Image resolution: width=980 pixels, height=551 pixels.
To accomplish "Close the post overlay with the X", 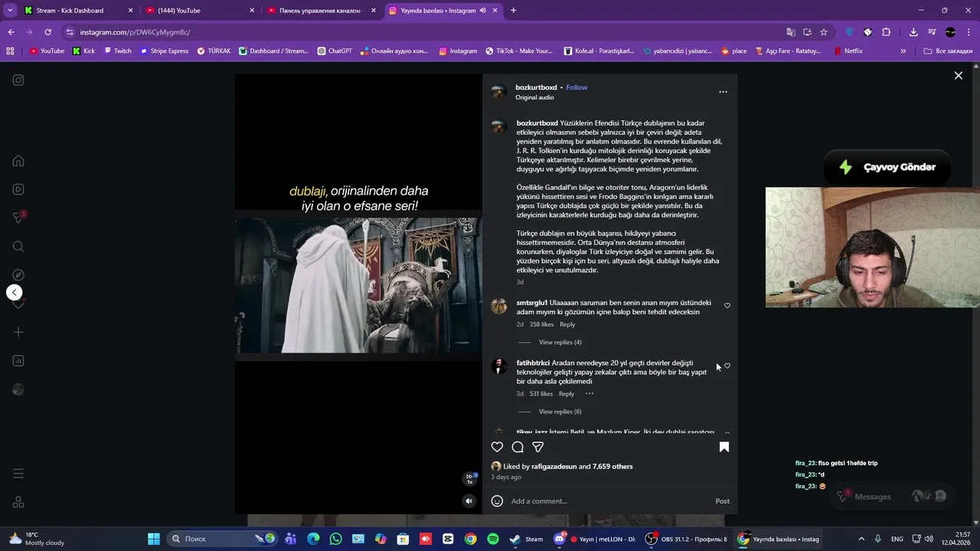I will pos(958,76).
